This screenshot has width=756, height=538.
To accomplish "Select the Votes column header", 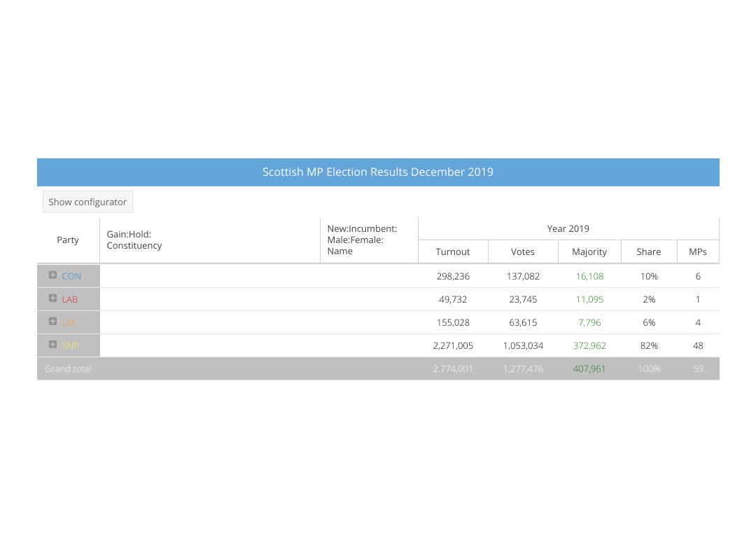I will tap(523, 252).
